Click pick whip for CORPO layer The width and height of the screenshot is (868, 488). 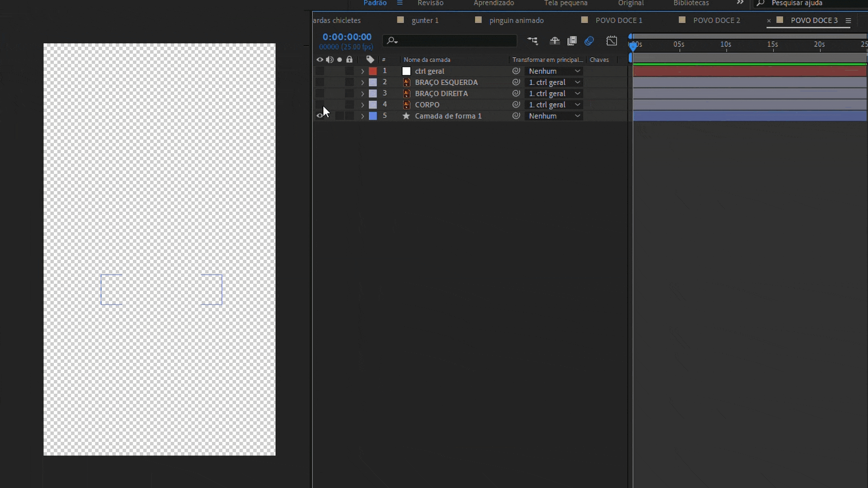tap(516, 104)
